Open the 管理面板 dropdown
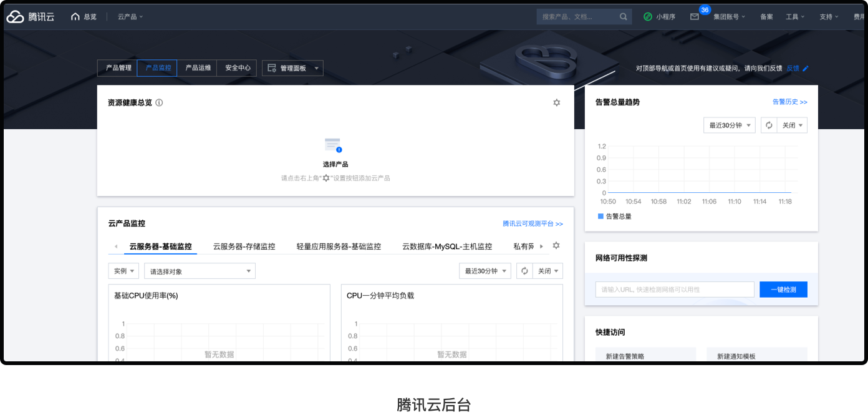 (292, 68)
